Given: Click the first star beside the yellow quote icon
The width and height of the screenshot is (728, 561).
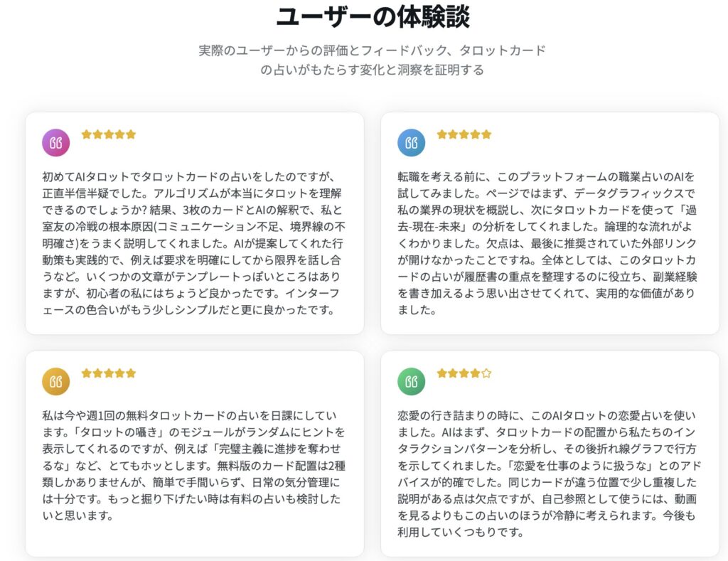Looking at the screenshot, I should [87, 373].
